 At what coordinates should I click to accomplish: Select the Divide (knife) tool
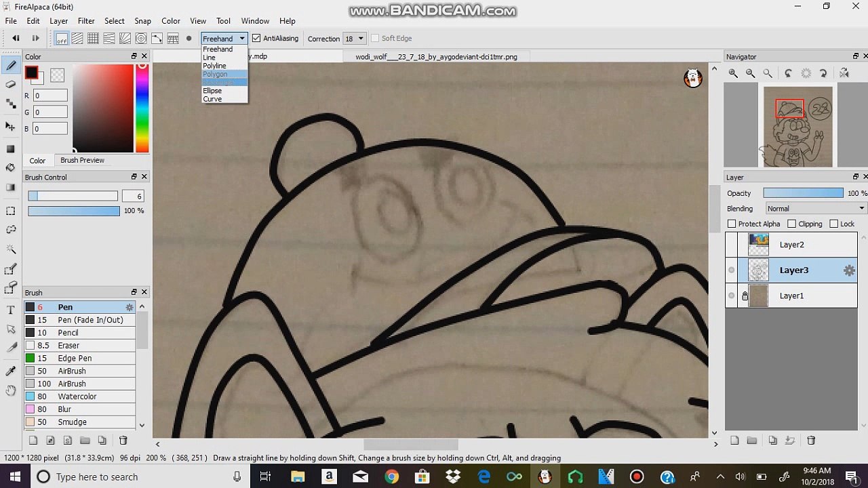coord(11,348)
